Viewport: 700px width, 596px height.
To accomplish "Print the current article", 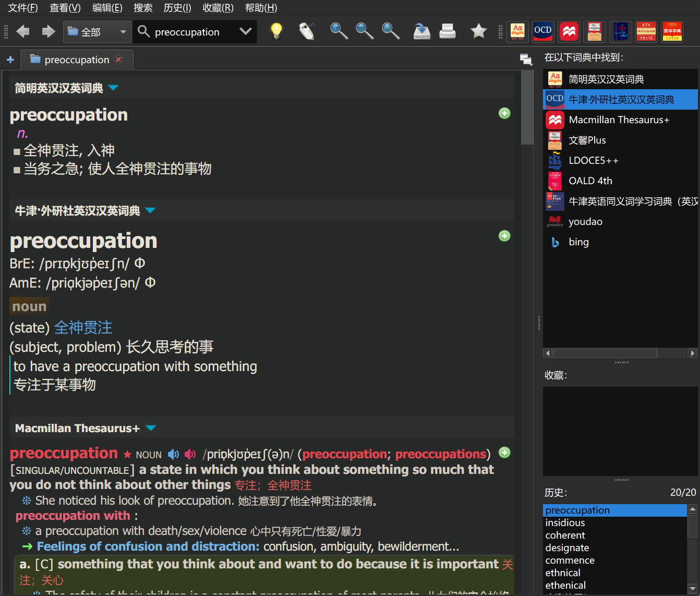I will click(x=448, y=31).
